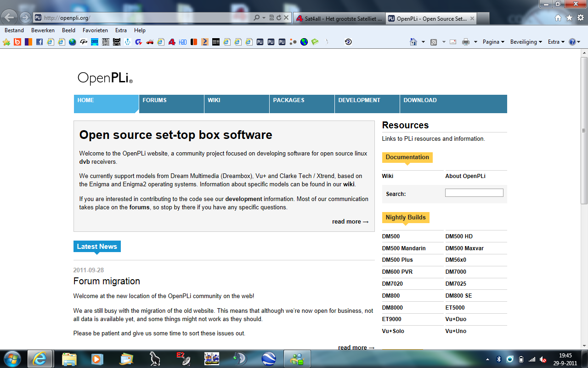Viewport: 588px width, 368px height.
Task: Show hidden system tray icons
Action: tap(487, 359)
